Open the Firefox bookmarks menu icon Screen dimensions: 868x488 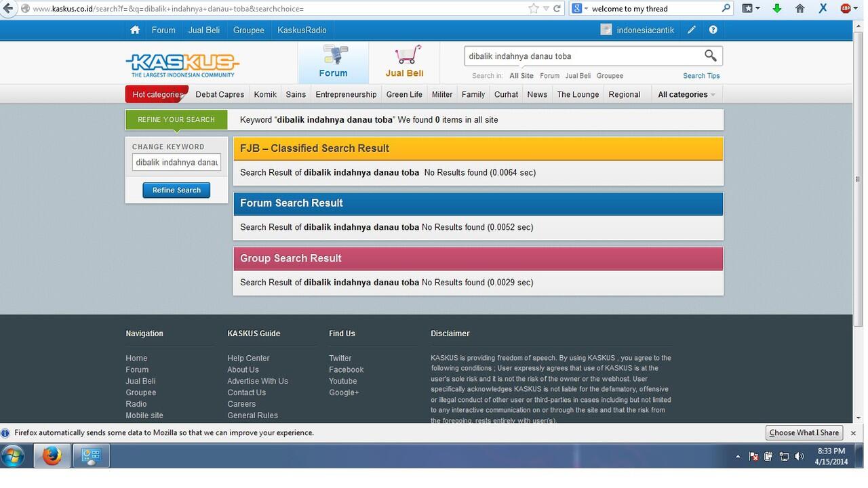click(x=747, y=8)
